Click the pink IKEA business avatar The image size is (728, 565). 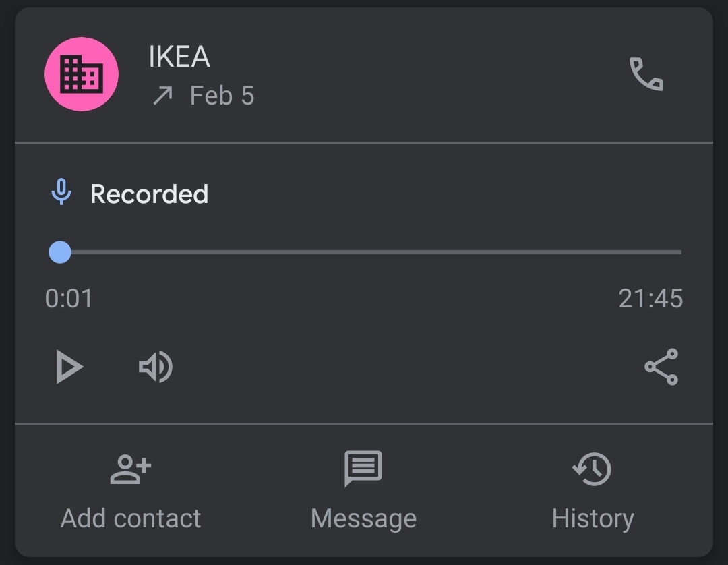82,74
